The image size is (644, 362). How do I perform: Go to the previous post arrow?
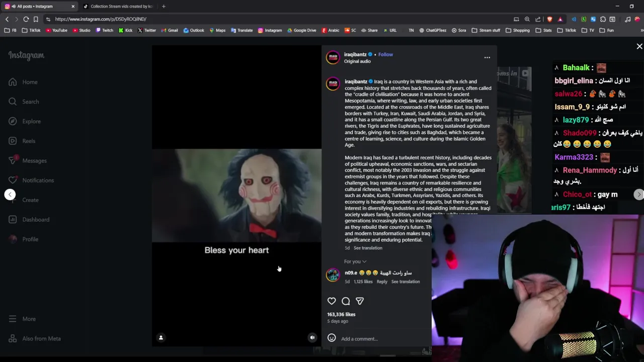point(10,195)
